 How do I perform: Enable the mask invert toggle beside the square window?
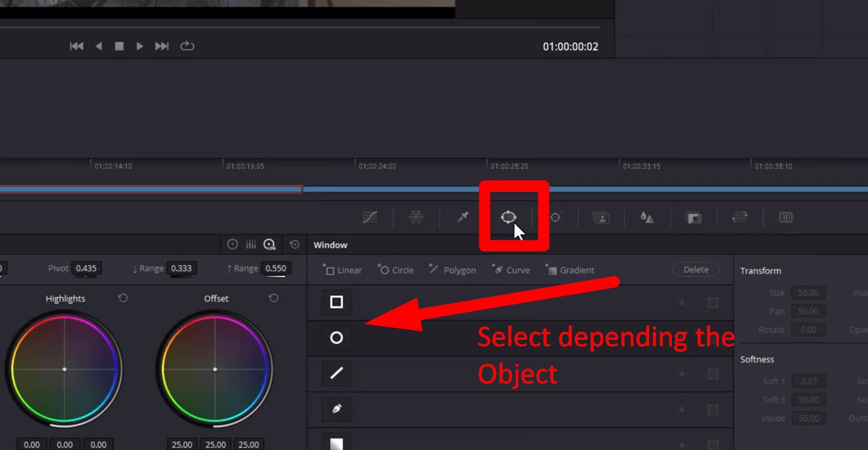coord(713,302)
